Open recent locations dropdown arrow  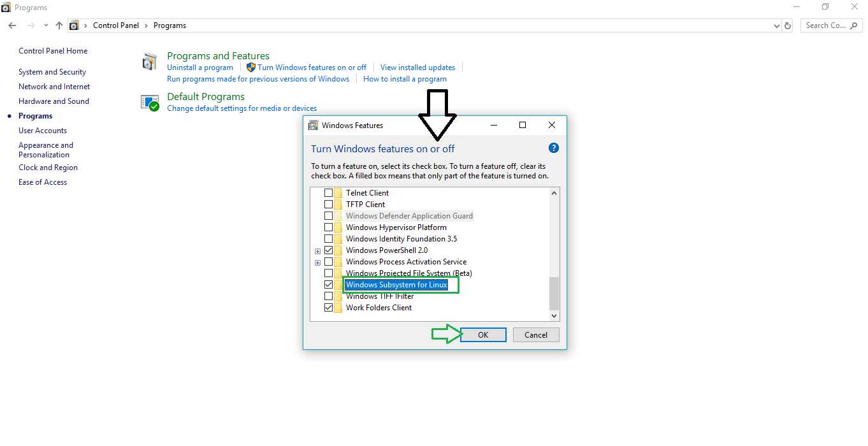(46, 25)
